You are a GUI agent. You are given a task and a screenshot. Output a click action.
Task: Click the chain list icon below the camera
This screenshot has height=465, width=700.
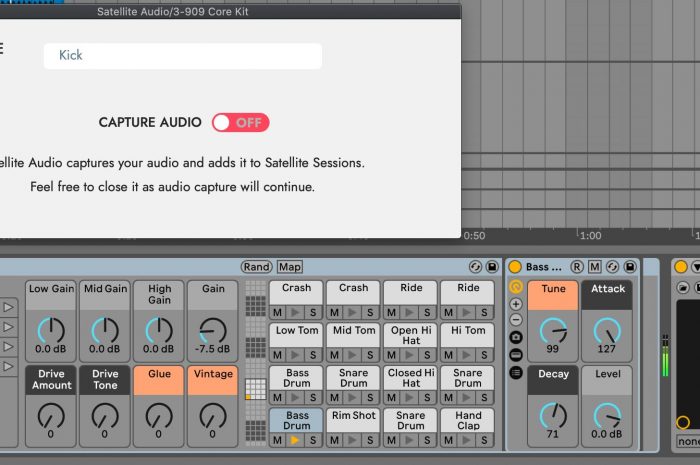tap(516, 355)
